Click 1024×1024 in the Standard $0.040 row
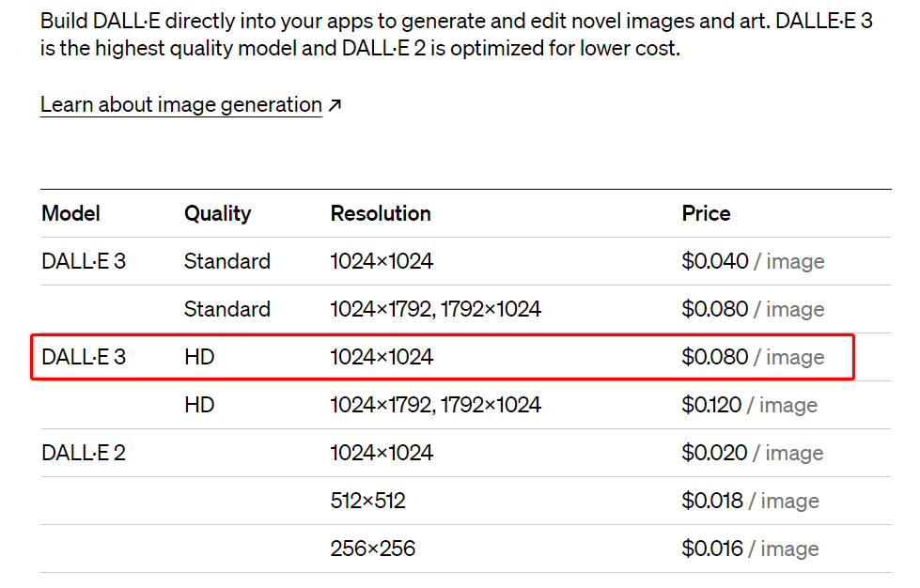Viewport: 920px width, 588px height. tap(382, 261)
